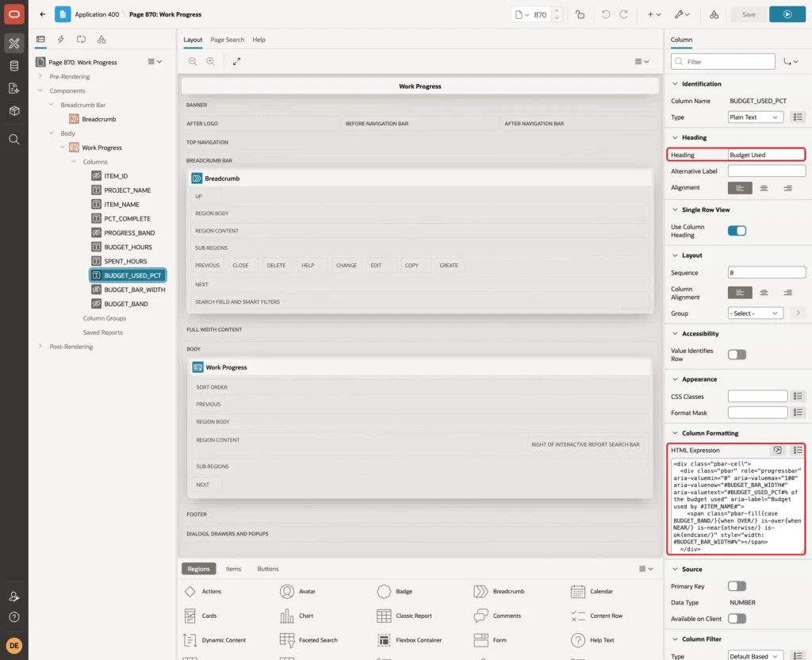Expand the Pre-Rendering tree node

tap(40, 76)
